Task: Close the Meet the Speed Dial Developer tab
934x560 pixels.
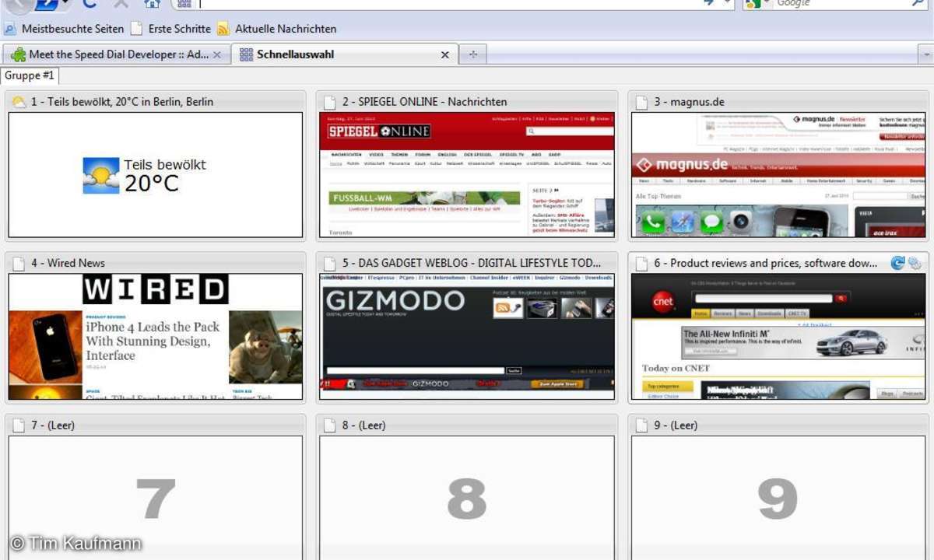Action: click(217, 55)
